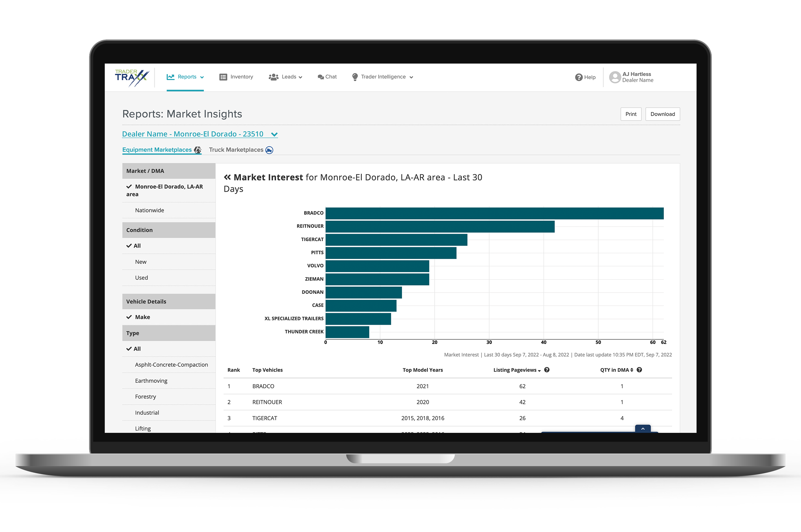Click the Download button
Image resolution: width=801 pixels, height=532 pixels.
(x=663, y=114)
